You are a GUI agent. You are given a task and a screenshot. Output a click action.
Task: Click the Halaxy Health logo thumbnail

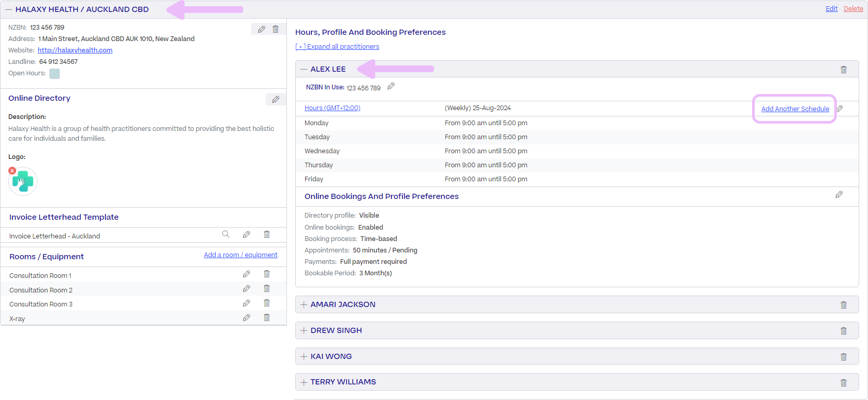click(23, 181)
